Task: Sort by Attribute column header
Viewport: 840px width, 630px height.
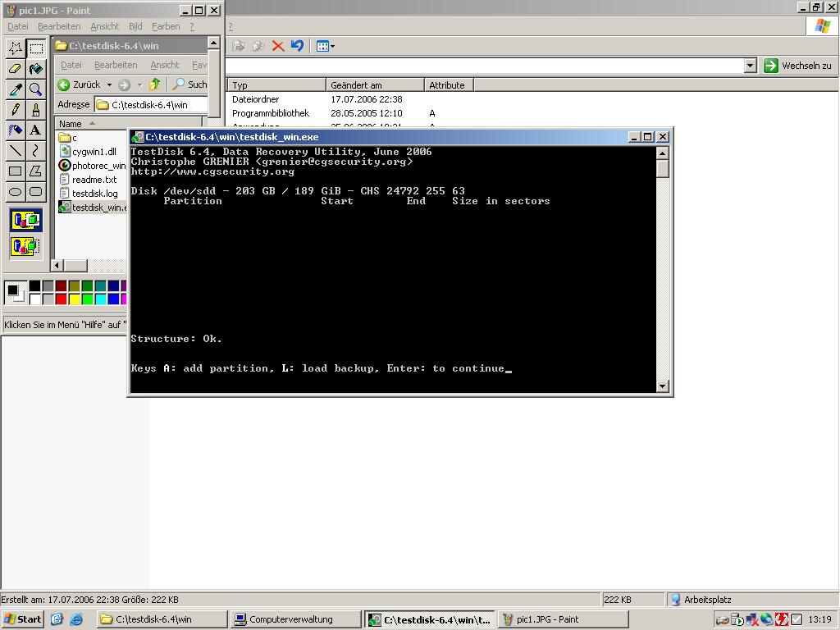Action: point(449,85)
